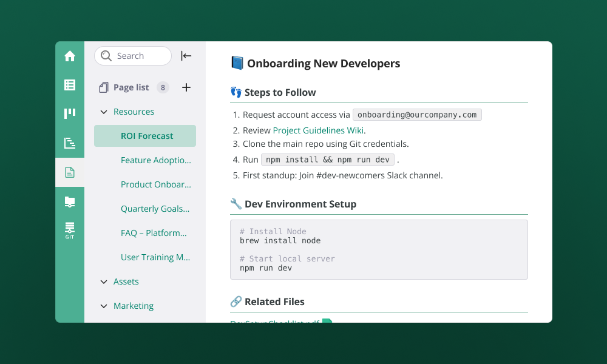Add a new page with plus icon
The image size is (607, 364).
click(x=186, y=87)
